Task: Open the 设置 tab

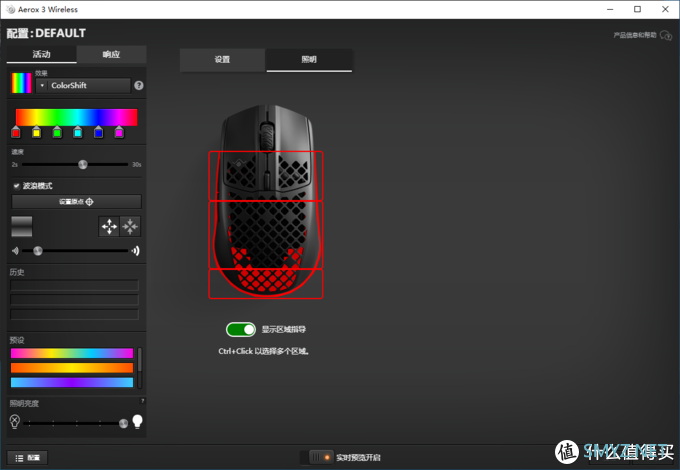Action: coord(222,59)
